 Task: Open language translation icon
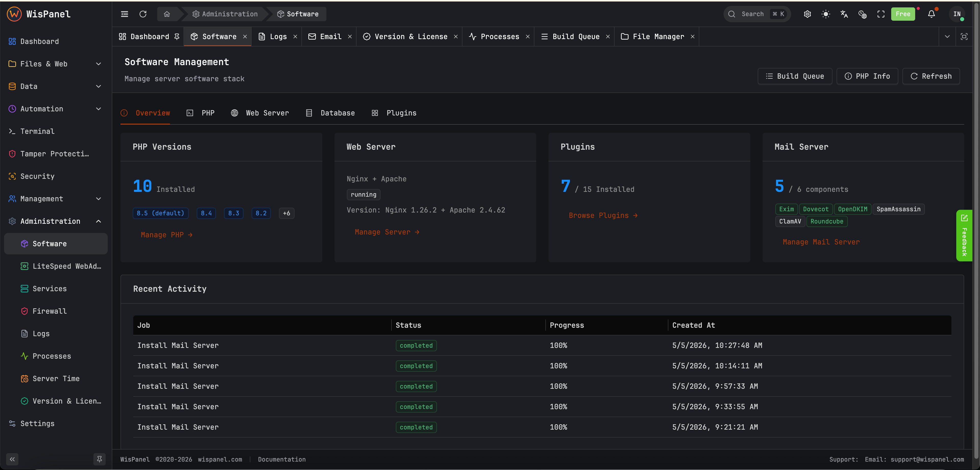(844, 14)
